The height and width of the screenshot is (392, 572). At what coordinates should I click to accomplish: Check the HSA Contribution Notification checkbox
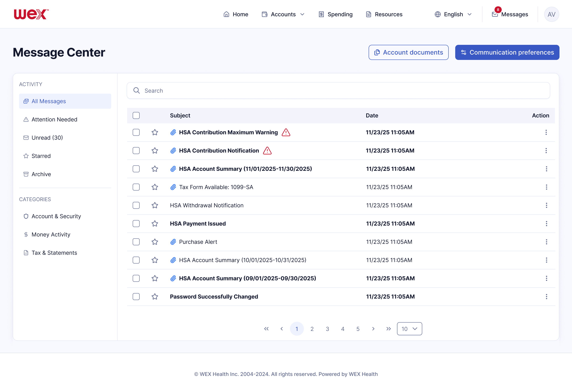pos(136,151)
